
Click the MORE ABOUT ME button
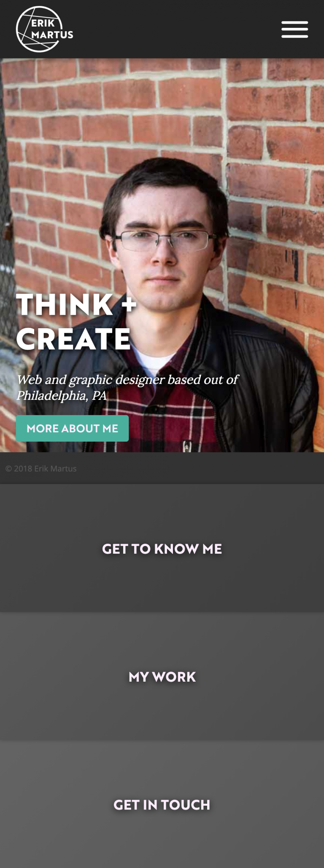[72, 428]
